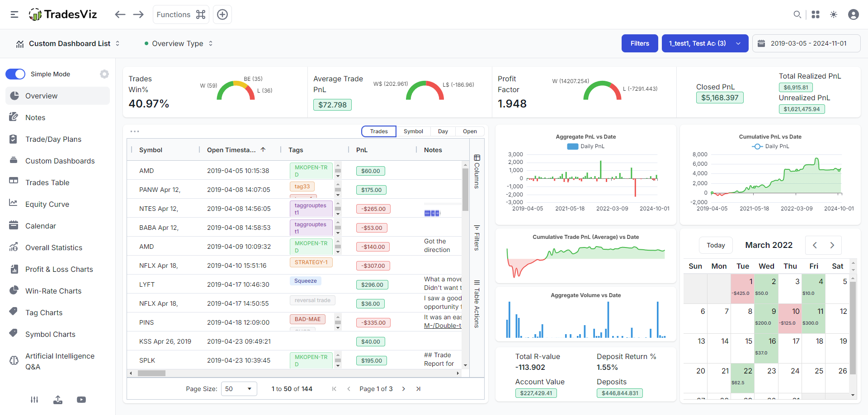Click the Filters button

coord(640,43)
